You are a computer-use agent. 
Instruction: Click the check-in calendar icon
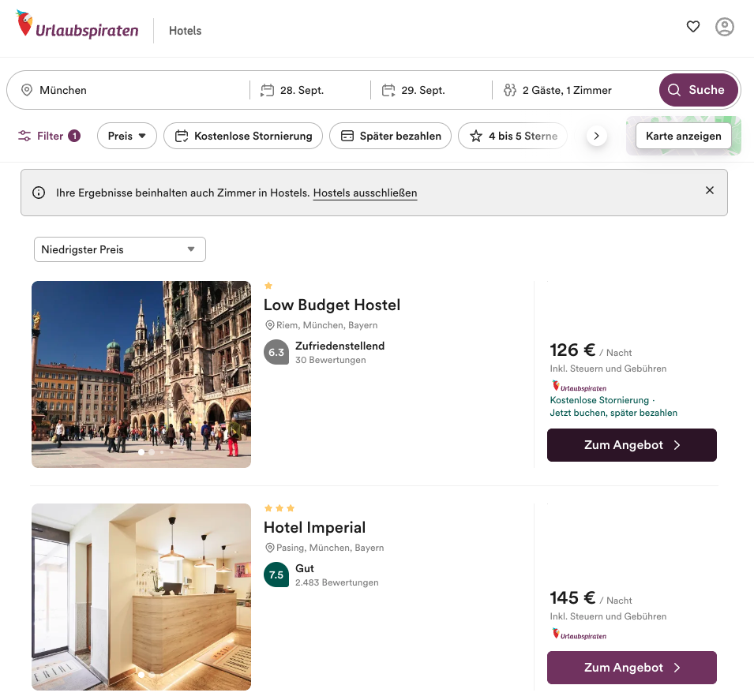[x=267, y=90]
